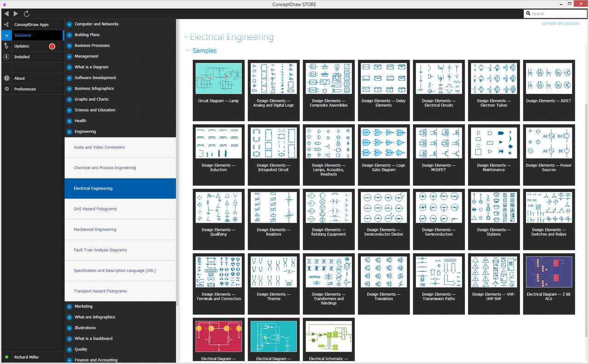This screenshot has height=364, width=589.
Task: Open the Semiconductor Diodes sample
Action: pyautogui.click(x=384, y=219)
